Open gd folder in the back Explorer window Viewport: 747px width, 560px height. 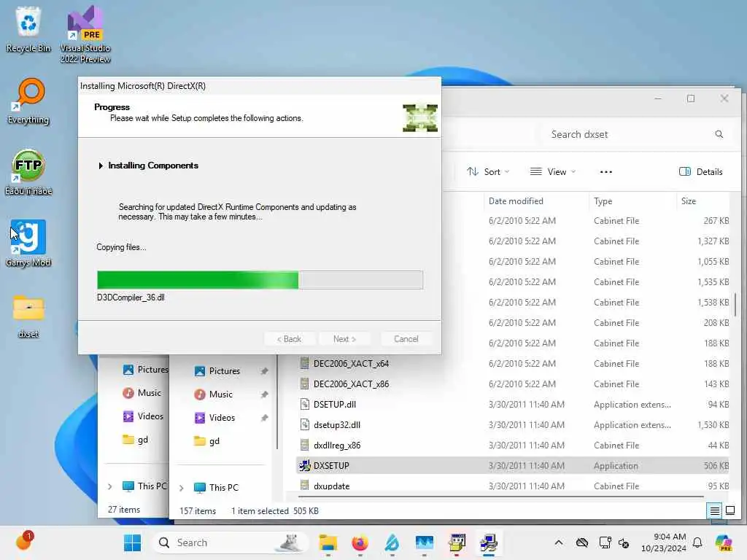tap(135, 440)
